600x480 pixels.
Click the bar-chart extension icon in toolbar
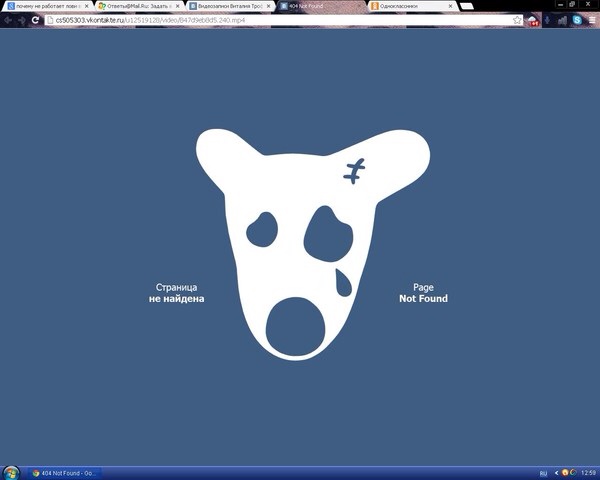(562, 20)
